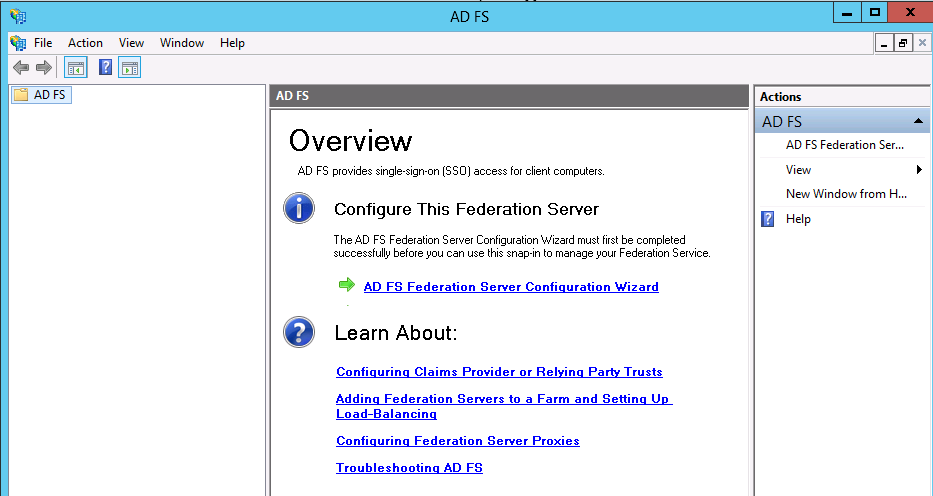The image size is (933, 496).
Task: Click the AD FS app icon in title bar
Action: pos(18,16)
